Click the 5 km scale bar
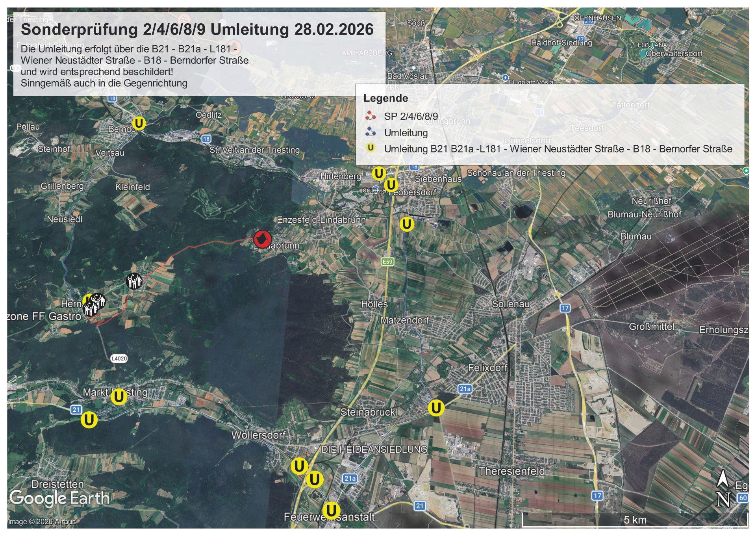The width and height of the screenshot is (756, 535). 635,521
